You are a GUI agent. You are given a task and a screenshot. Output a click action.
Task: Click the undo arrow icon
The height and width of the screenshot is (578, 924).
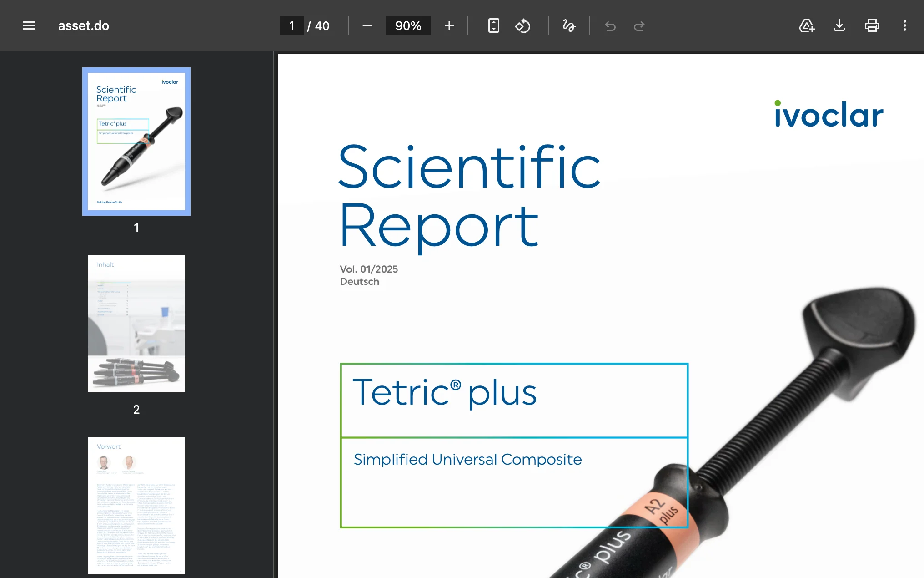click(x=610, y=26)
